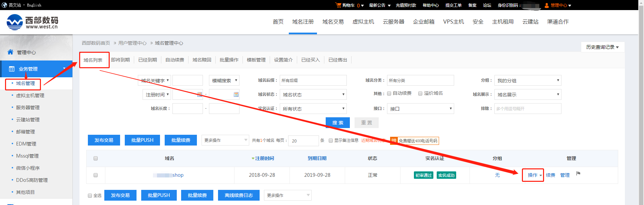Click the blue 搜索 button
The image size is (644, 205).
coord(337,123)
